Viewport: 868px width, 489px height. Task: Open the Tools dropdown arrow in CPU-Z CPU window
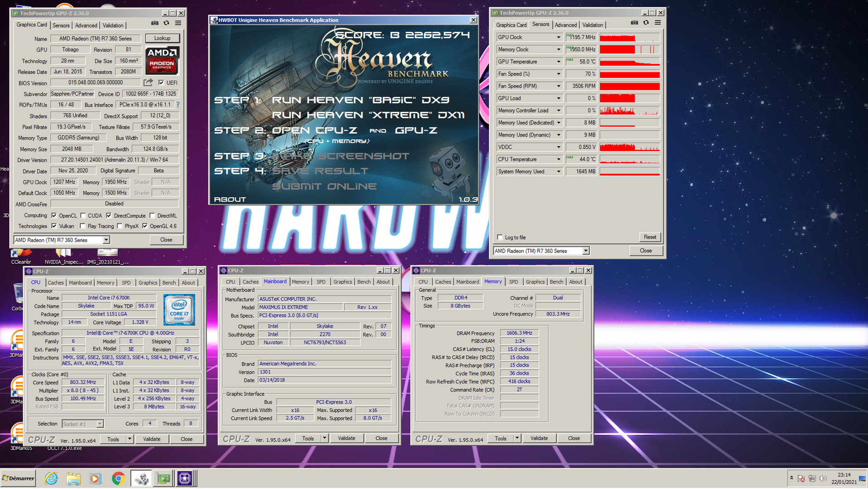click(x=130, y=439)
